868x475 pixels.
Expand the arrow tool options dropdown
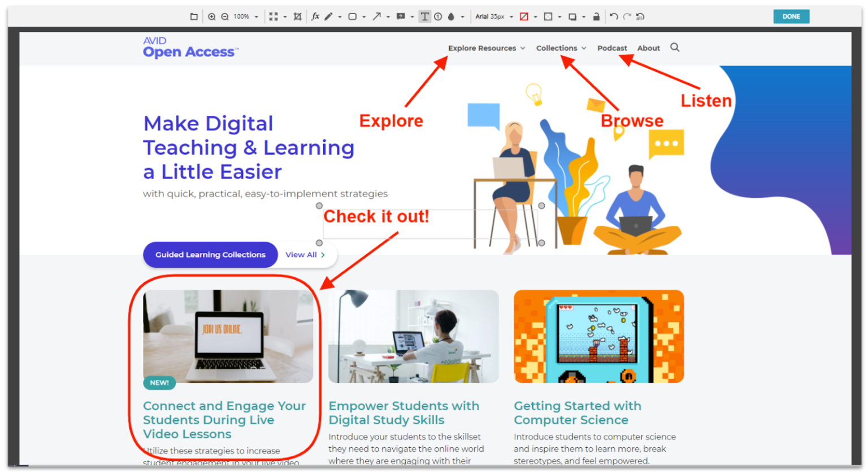[388, 17]
